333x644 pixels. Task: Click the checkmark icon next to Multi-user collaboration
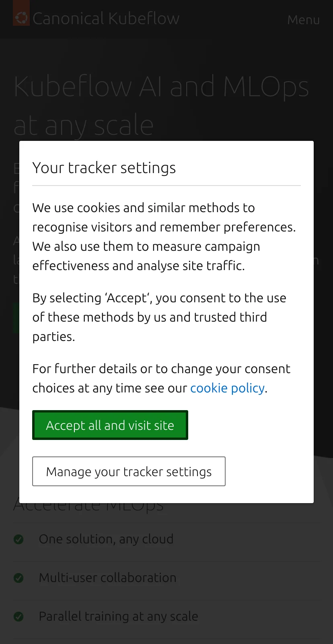[18, 578]
